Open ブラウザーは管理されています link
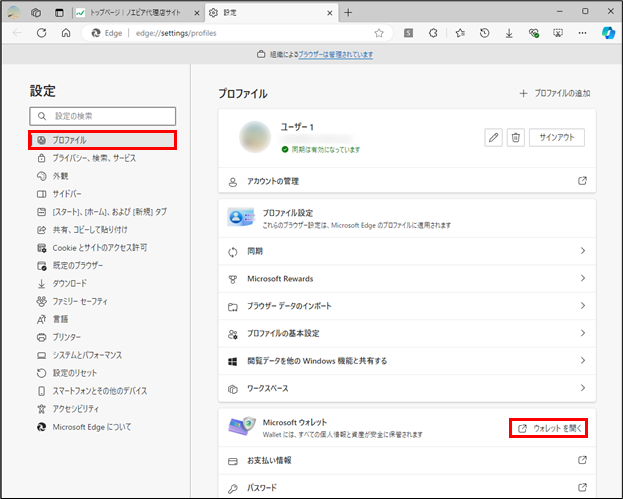The image size is (623, 499). [x=335, y=54]
